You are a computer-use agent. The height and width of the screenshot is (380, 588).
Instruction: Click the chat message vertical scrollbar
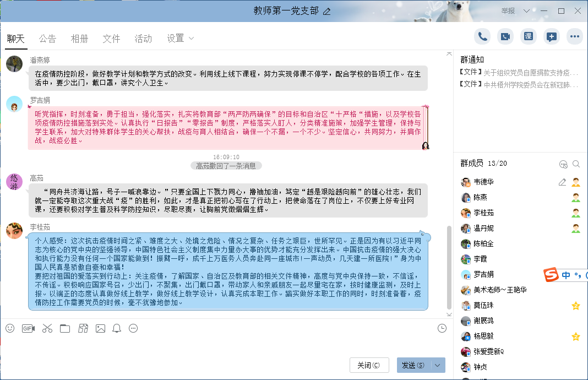[449, 264]
